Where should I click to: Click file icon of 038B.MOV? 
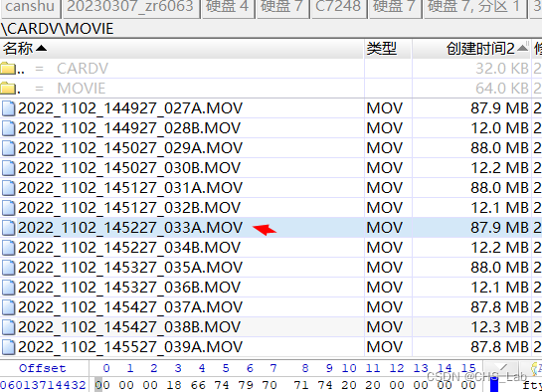point(8,327)
